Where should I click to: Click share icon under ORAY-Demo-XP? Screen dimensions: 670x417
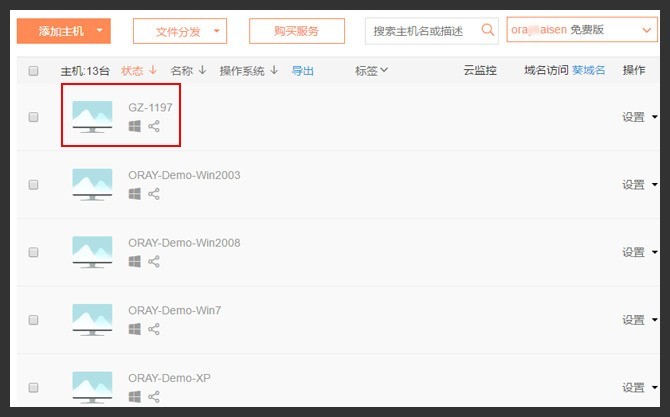[154, 396]
